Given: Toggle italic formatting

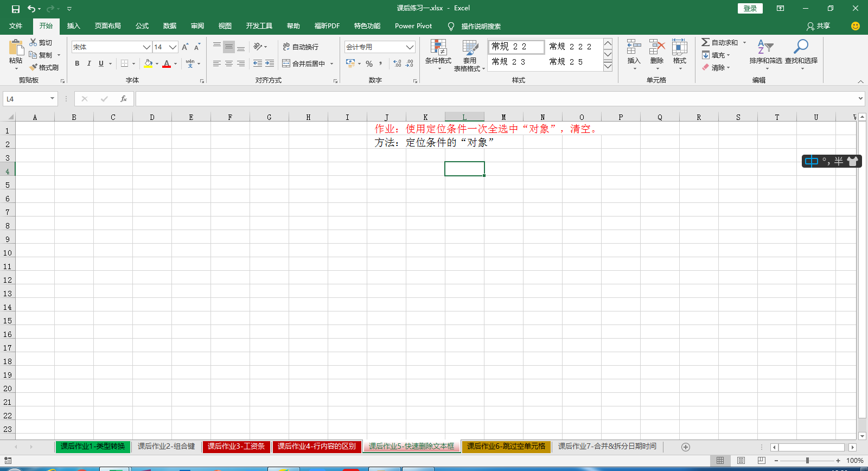Looking at the screenshot, I should (x=89, y=63).
